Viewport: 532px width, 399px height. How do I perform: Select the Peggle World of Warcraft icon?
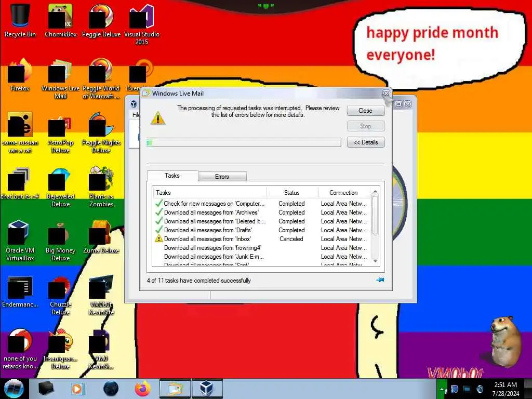pos(101,79)
